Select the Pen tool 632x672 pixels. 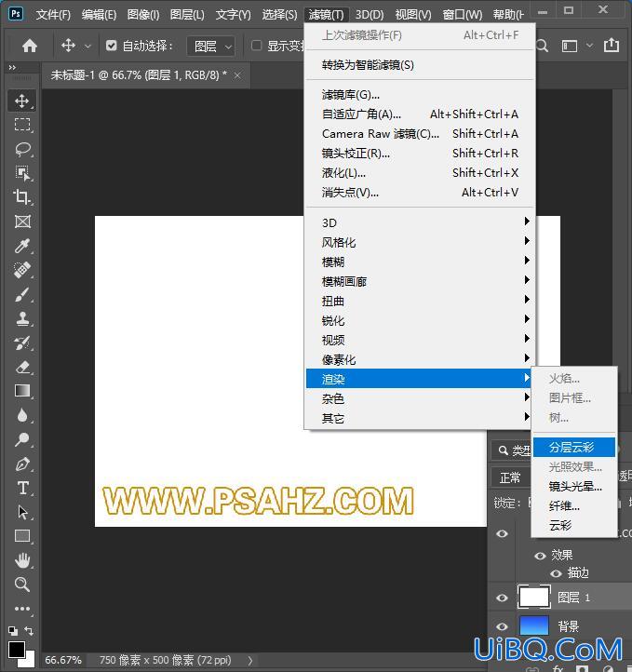click(21, 464)
